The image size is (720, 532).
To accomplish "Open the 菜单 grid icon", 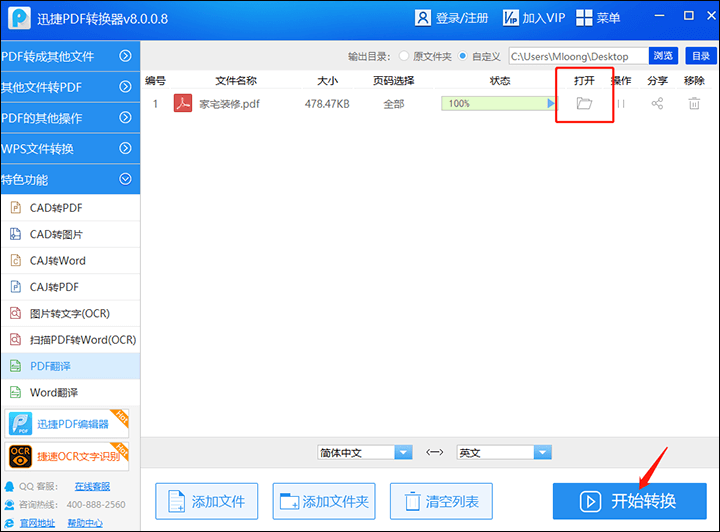I will 584,18.
